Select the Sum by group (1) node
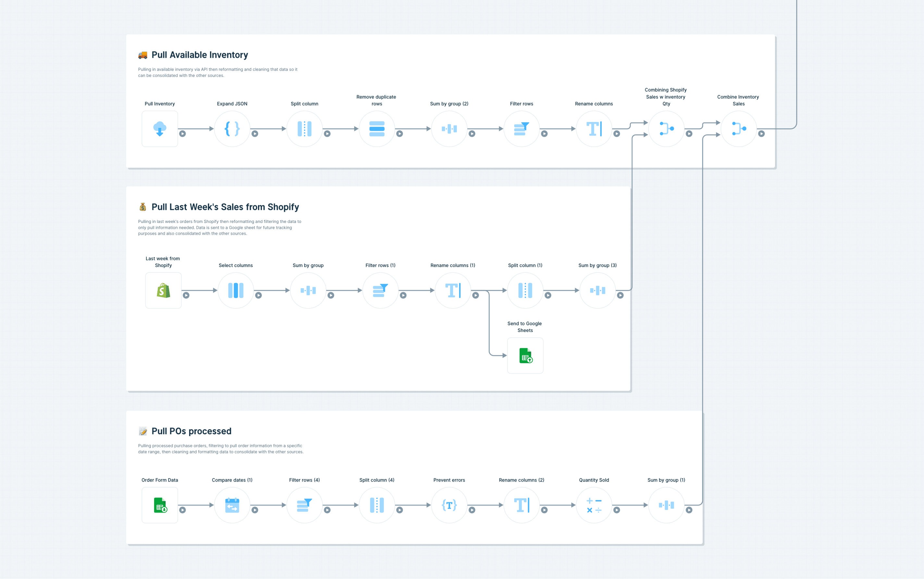Screen dimensions: 924x579 coord(666,505)
